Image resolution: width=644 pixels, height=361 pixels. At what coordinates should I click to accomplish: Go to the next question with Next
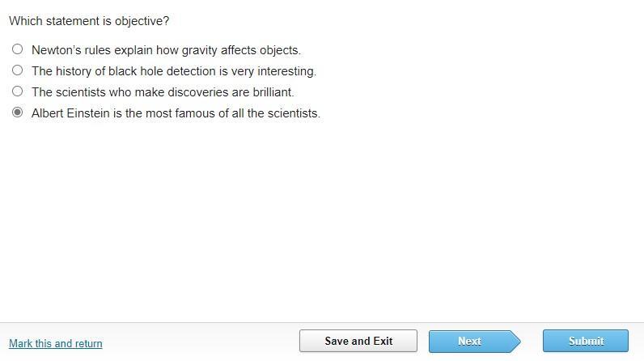[469, 341]
